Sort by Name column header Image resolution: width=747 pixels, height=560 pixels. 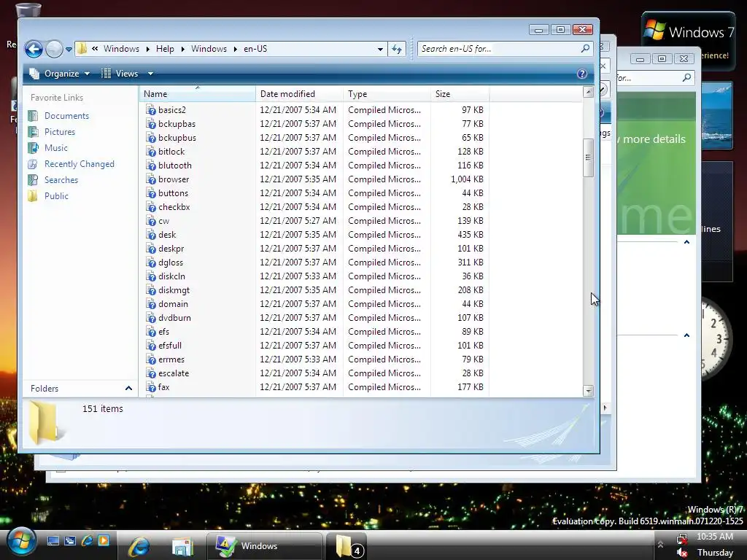pos(198,94)
